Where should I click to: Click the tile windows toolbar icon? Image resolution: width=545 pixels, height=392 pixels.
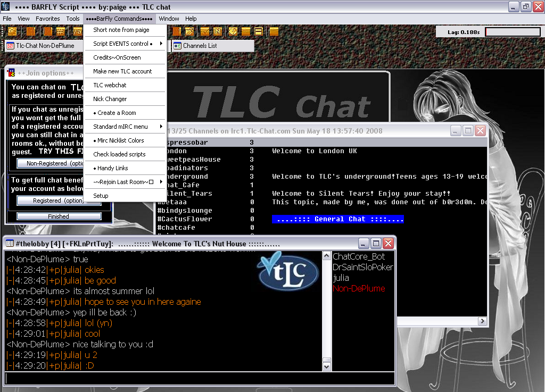coord(259,31)
